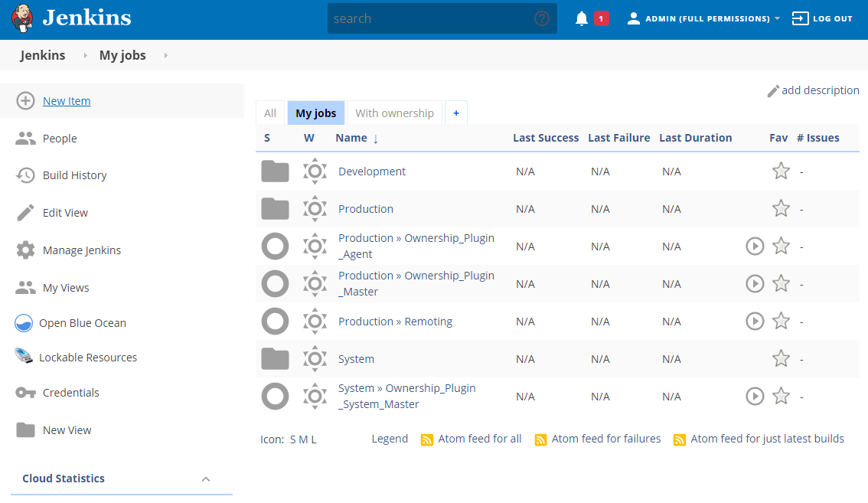Select medium icon size M
The image size is (868, 503).
[x=303, y=440]
